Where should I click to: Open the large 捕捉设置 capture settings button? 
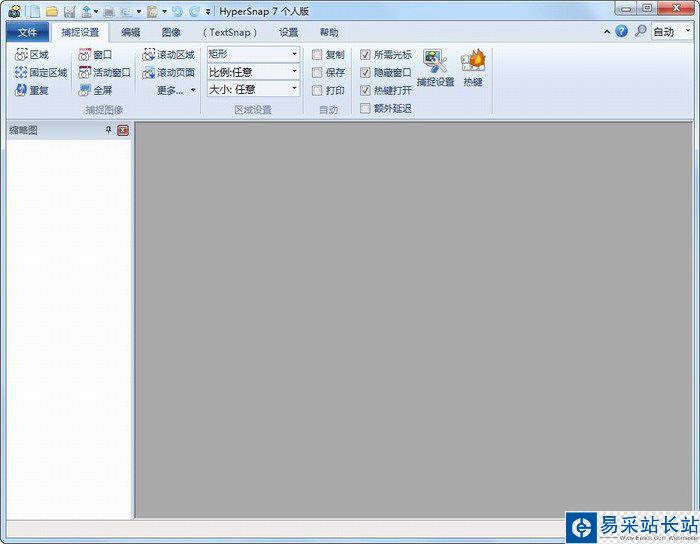point(435,68)
